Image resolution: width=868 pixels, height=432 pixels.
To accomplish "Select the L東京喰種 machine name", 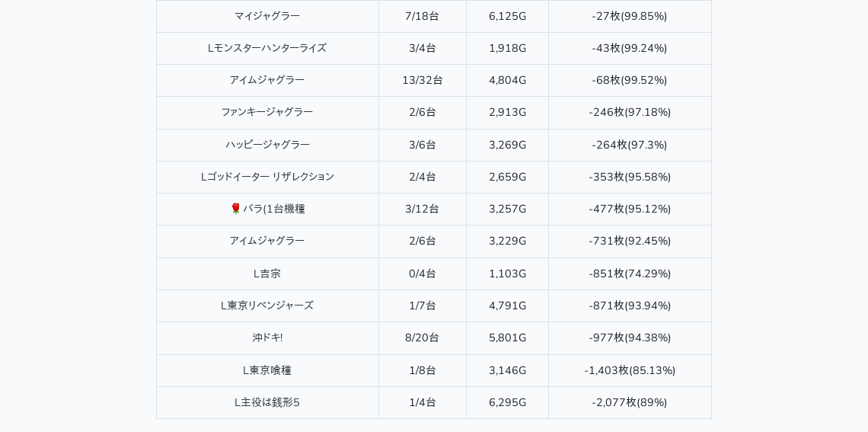I will point(267,370).
